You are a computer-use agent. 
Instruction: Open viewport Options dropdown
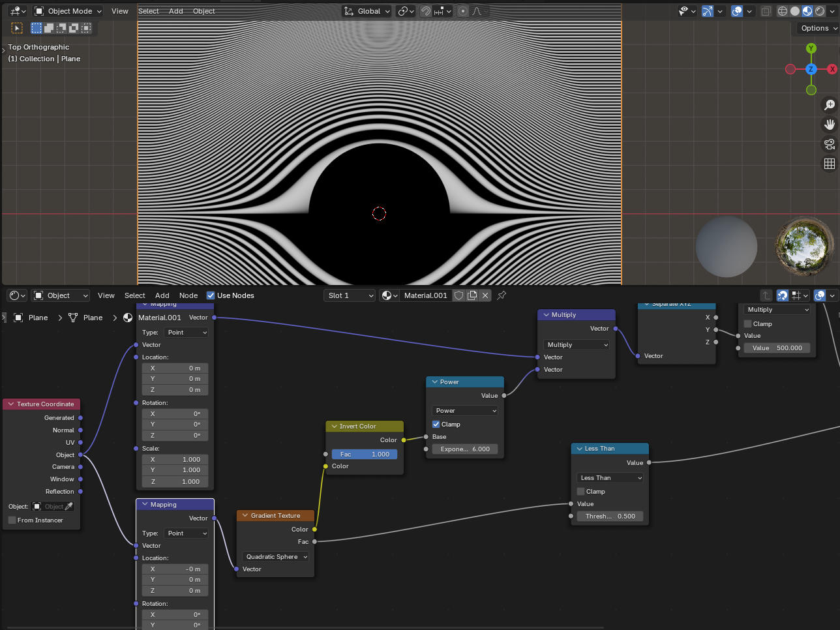[818, 28]
